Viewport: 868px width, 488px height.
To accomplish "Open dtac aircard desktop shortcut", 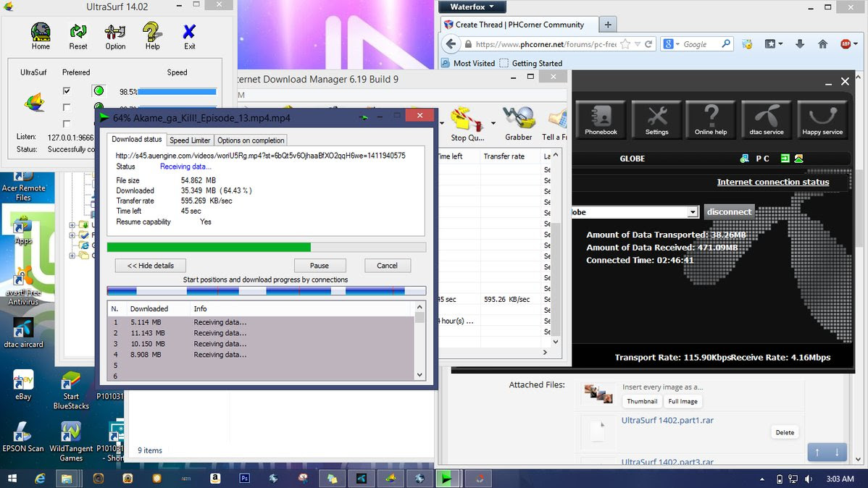I will (22, 334).
